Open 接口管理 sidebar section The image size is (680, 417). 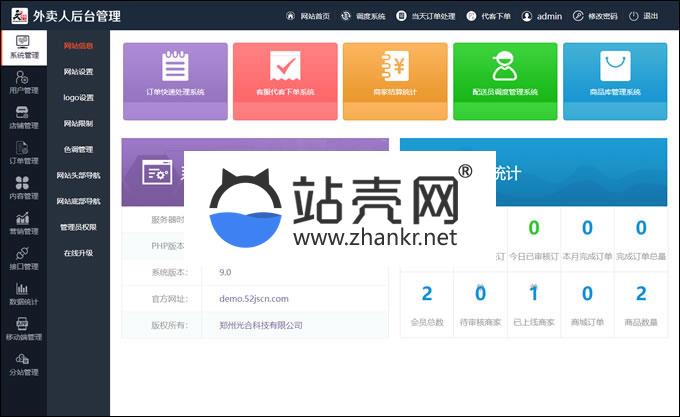[x=23, y=258]
